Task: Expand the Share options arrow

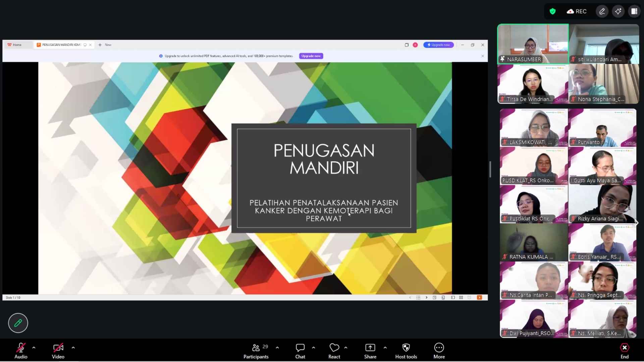Action: tap(385, 348)
